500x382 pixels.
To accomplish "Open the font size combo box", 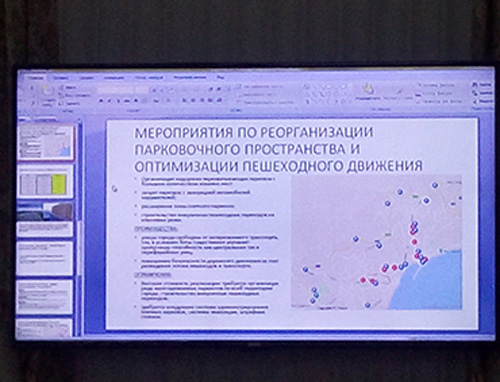I will click(x=142, y=90).
